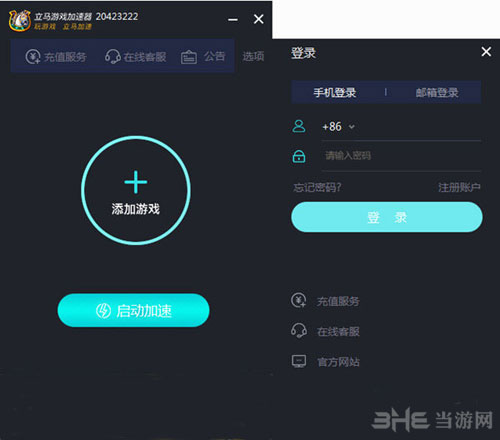The image size is (500, 440).
Task: Close the accelerator main window
Action: click(259, 19)
